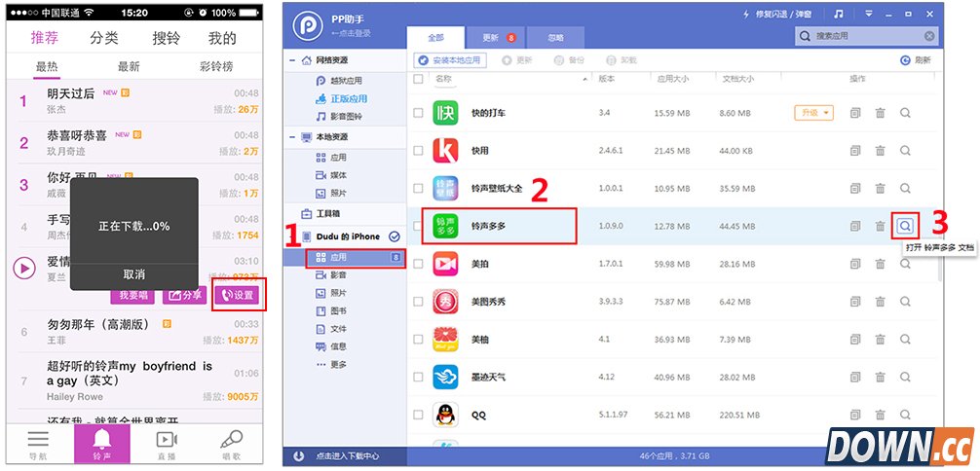Click the backup icon for 快用

[855, 151]
